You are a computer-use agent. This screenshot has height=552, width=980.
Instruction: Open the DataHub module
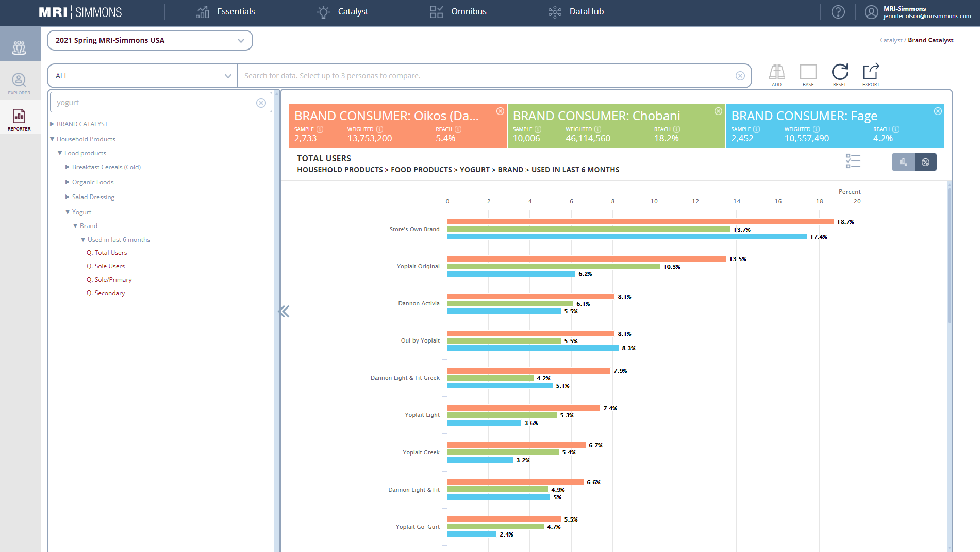tap(576, 11)
